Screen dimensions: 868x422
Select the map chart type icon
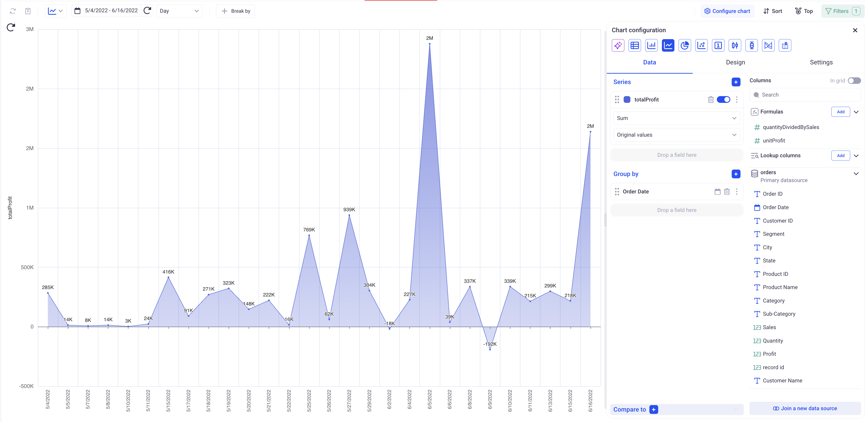tap(785, 45)
